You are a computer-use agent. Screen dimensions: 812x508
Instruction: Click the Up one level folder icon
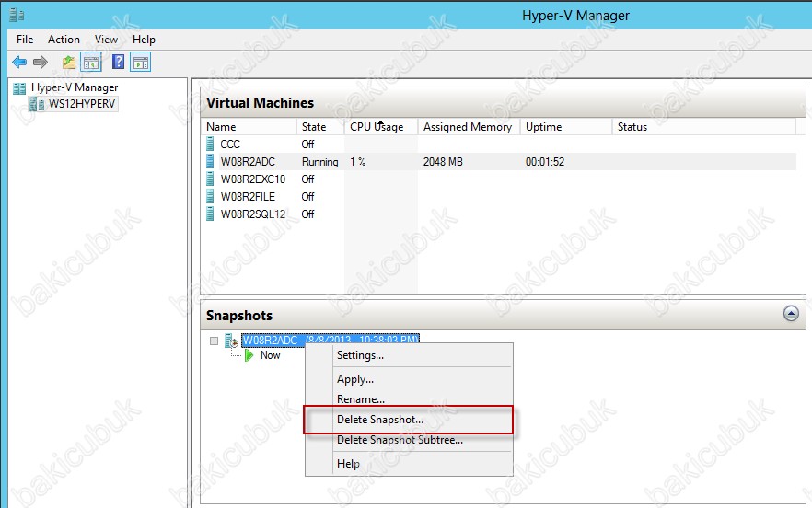point(69,63)
